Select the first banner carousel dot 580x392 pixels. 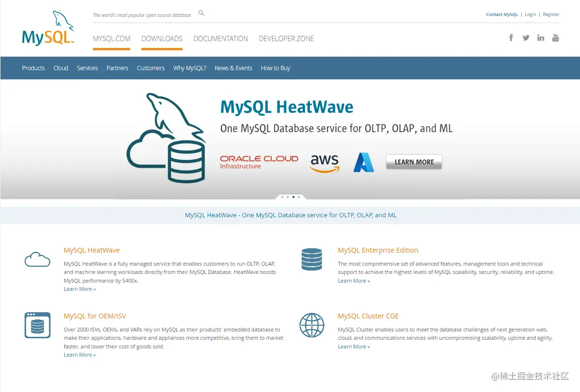pos(282,197)
